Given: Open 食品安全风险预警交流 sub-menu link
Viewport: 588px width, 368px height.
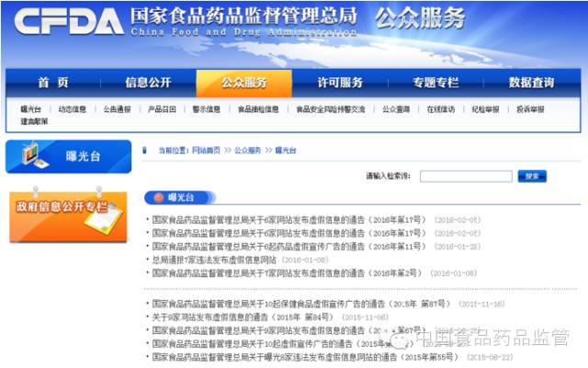Looking at the screenshot, I should 331,109.
